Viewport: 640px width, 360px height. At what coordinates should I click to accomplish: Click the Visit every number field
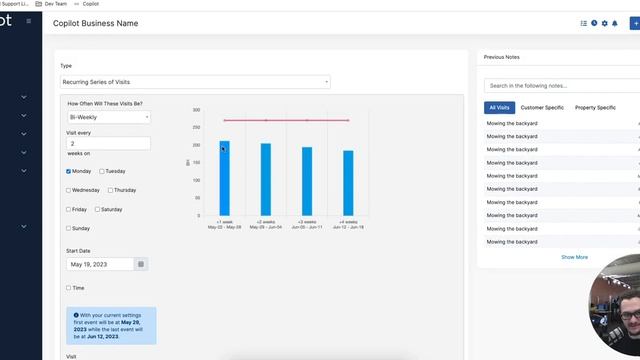[x=108, y=143]
